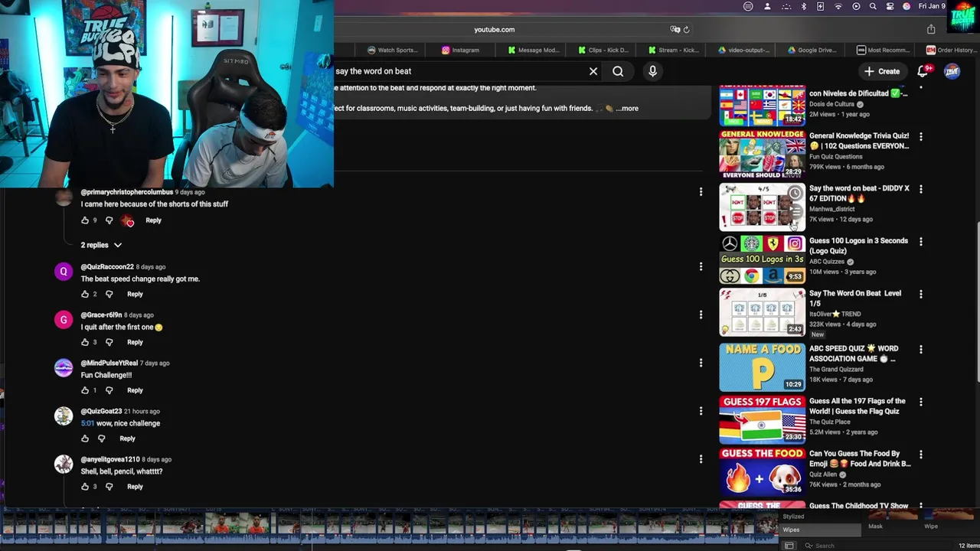
Task: Click editor transitions Search field
Action: [x=873, y=546]
